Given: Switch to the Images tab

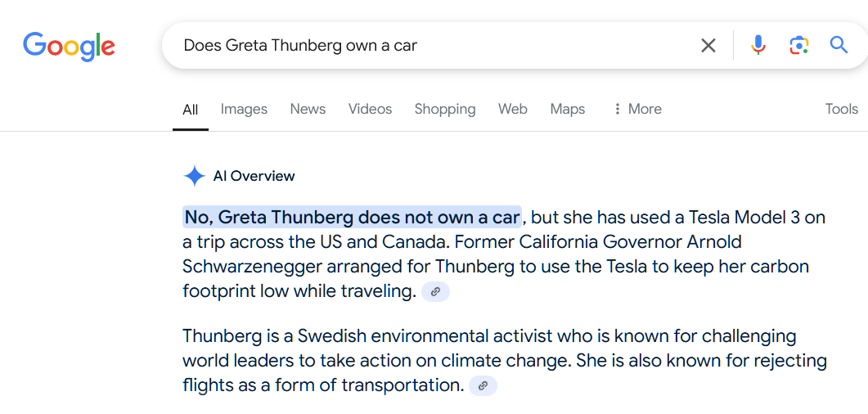Looking at the screenshot, I should click(244, 109).
